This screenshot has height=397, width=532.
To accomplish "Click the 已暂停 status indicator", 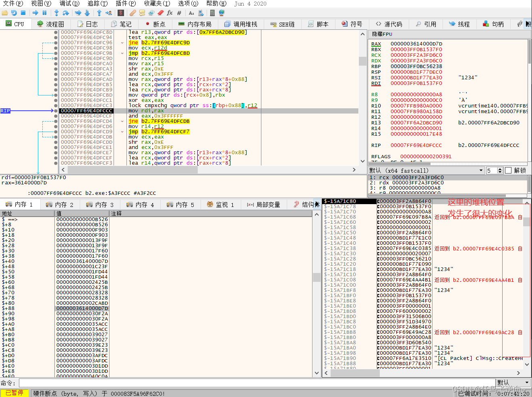I will pos(14,393).
